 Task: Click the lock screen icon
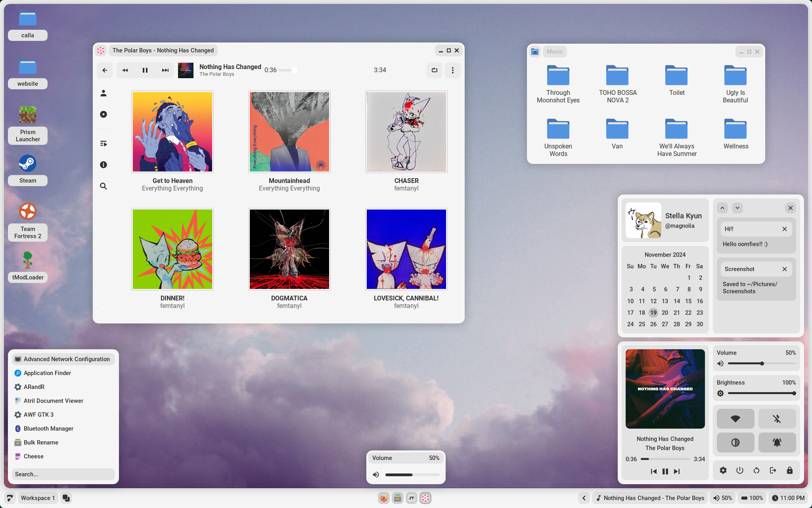[789, 470]
